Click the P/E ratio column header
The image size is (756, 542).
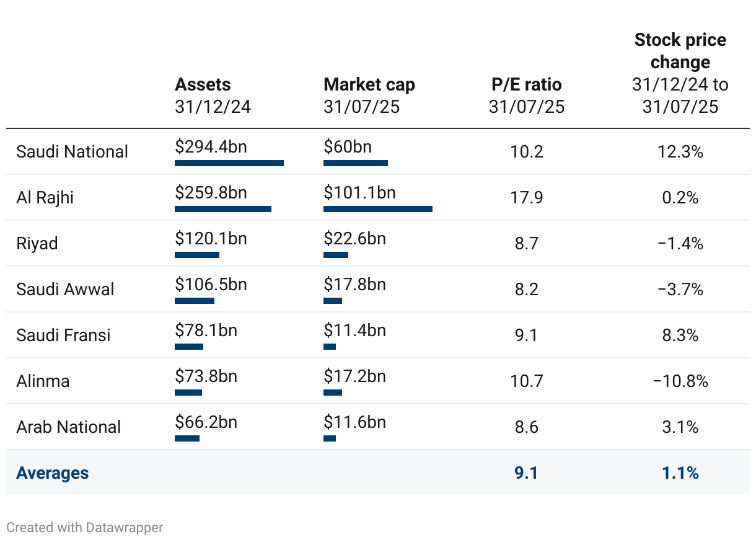[x=526, y=85]
